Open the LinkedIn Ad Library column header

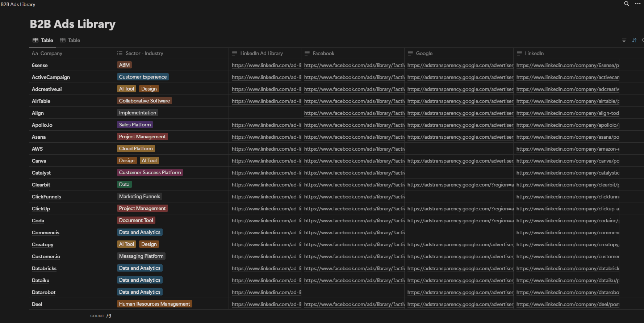pyautogui.click(x=265, y=53)
